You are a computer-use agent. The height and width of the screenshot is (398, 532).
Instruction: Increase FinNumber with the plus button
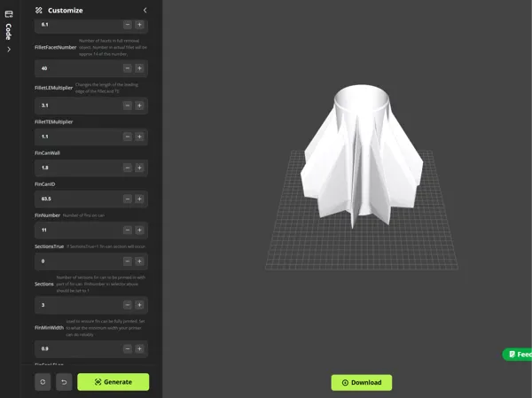coord(139,230)
